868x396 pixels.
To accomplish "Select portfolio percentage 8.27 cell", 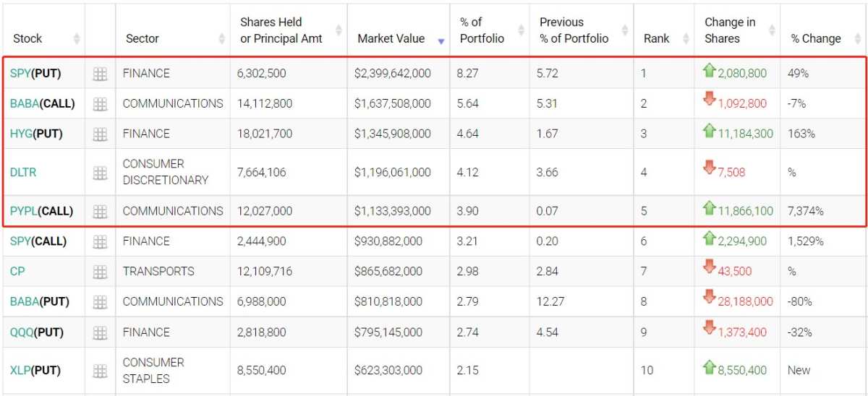I will click(468, 74).
